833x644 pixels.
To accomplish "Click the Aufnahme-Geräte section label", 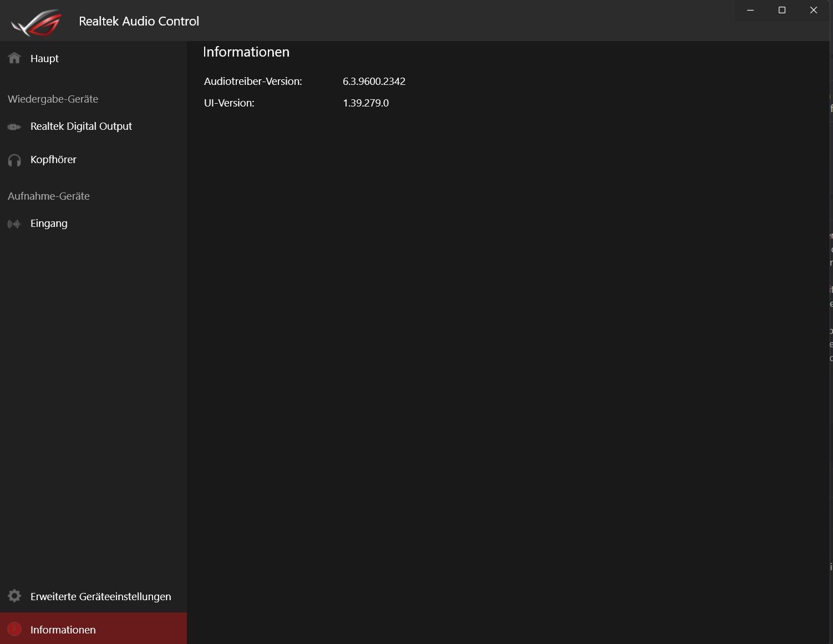I will [49, 196].
